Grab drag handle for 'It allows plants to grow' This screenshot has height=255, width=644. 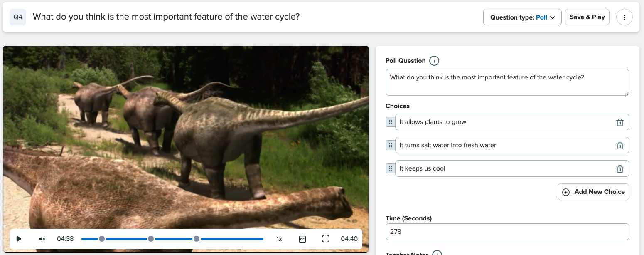click(391, 122)
